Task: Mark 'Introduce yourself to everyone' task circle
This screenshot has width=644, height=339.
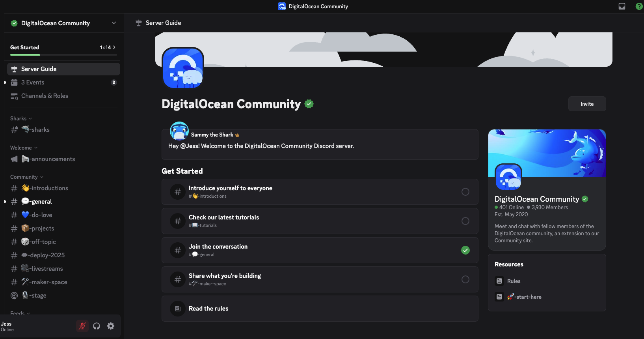Action: click(x=465, y=192)
